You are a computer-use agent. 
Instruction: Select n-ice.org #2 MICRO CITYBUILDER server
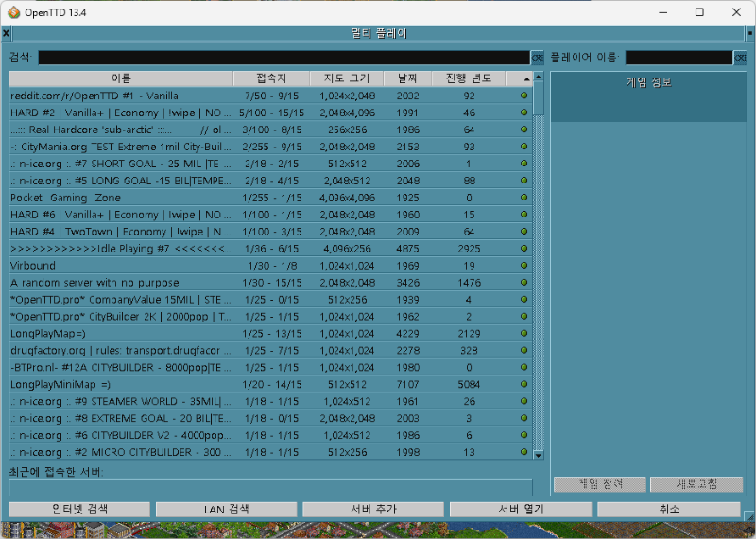click(x=270, y=452)
